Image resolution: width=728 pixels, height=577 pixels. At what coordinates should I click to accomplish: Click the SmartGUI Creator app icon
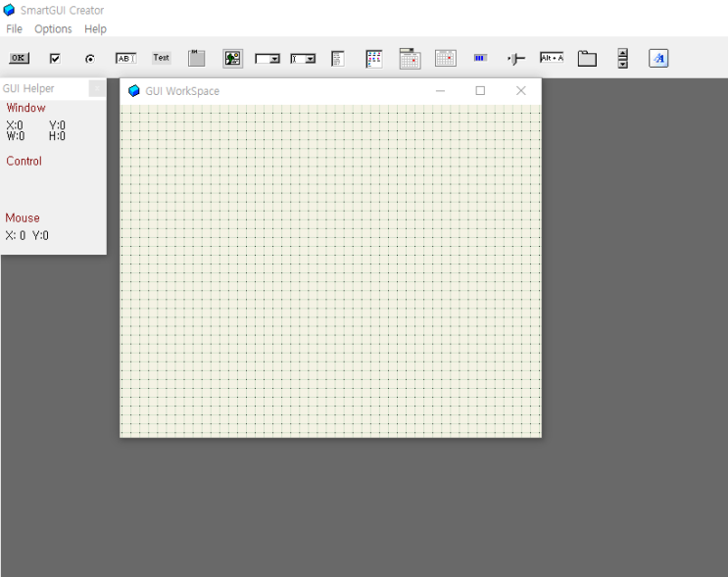point(9,10)
